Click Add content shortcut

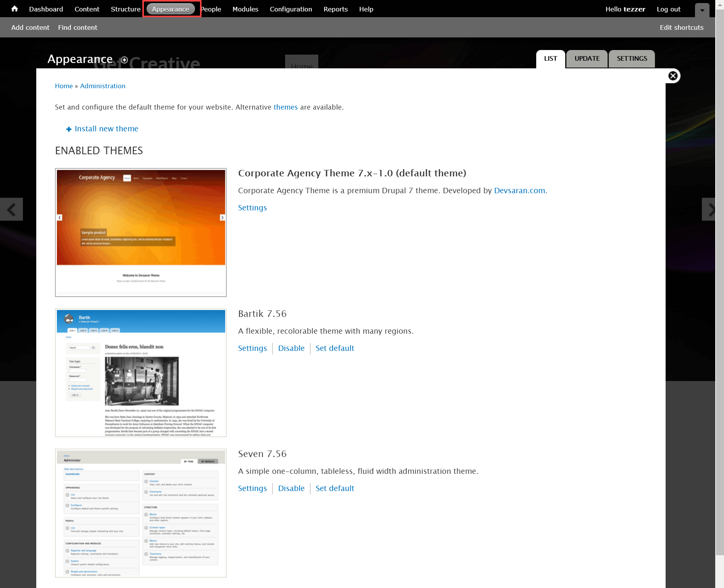click(30, 27)
